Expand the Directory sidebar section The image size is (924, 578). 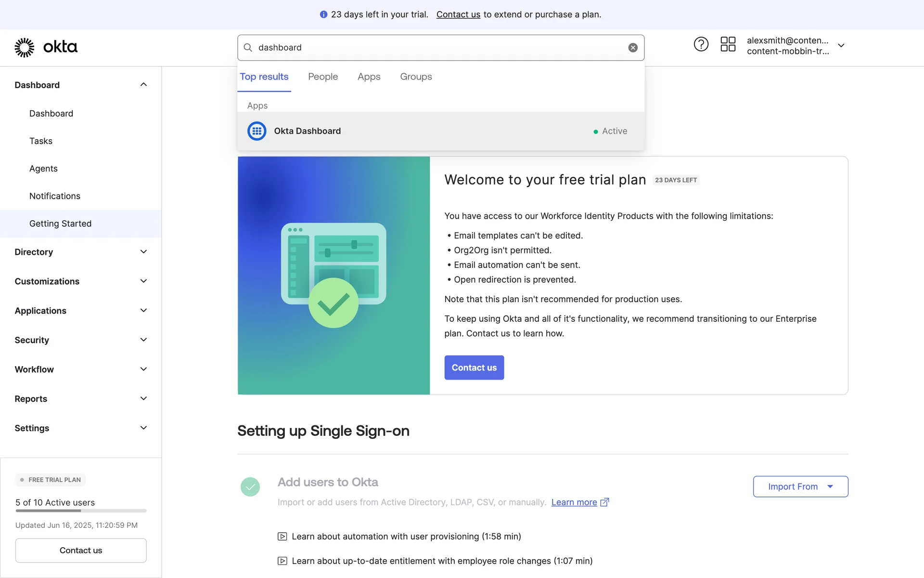click(x=143, y=252)
